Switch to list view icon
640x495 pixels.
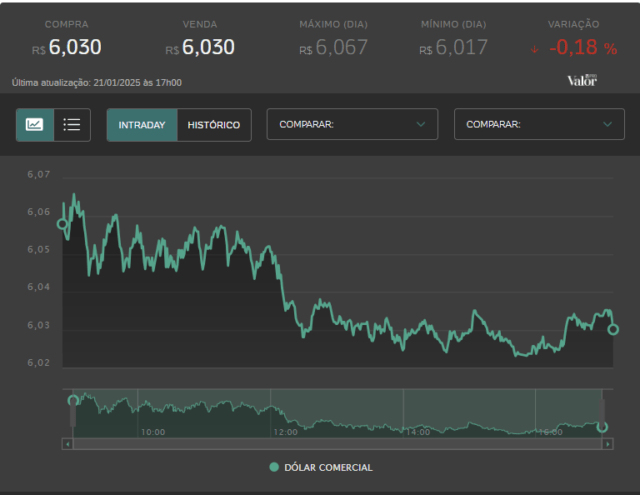tap(72, 125)
